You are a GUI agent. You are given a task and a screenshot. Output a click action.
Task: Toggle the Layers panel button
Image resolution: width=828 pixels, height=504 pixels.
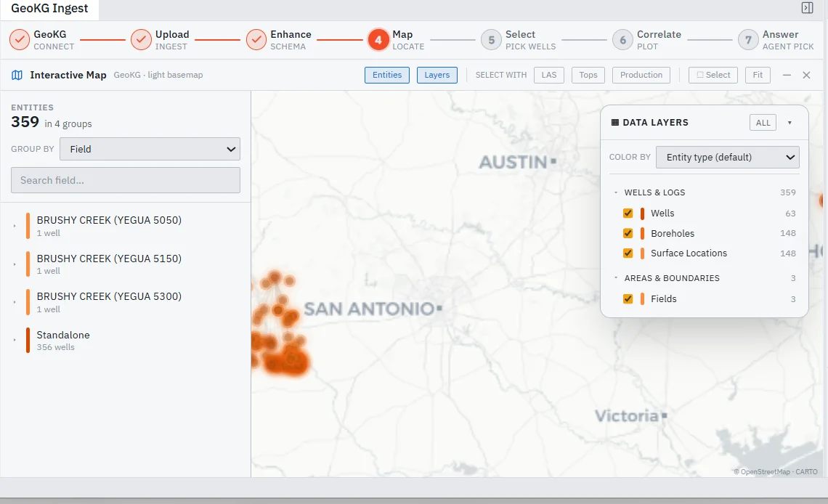(437, 75)
